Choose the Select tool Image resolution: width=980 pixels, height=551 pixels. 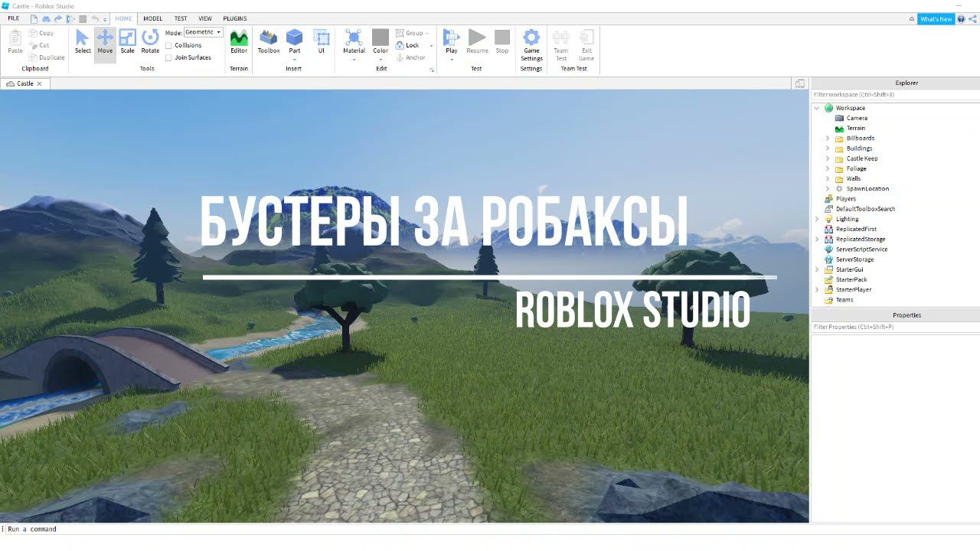83,41
